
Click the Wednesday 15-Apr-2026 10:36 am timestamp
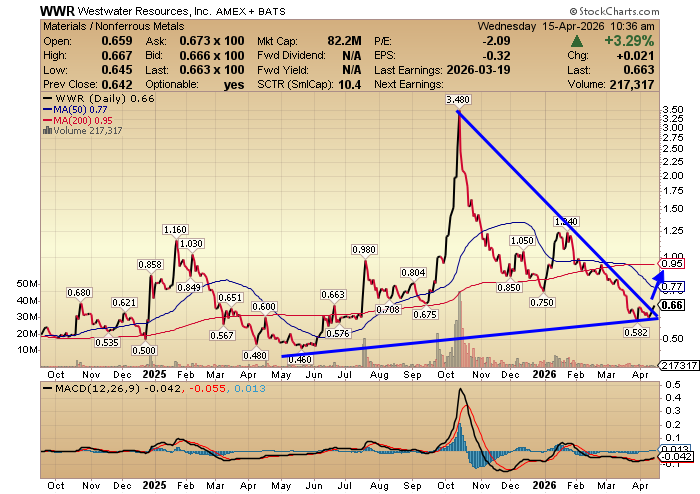tap(566, 26)
